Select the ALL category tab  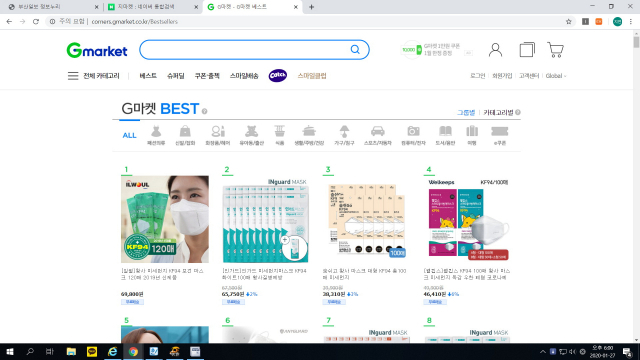[129, 136]
